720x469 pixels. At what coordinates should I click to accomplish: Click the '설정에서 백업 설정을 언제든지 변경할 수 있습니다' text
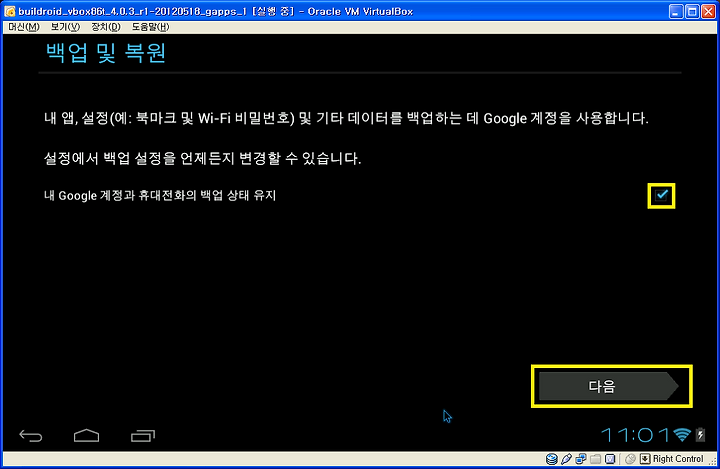[202, 158]
